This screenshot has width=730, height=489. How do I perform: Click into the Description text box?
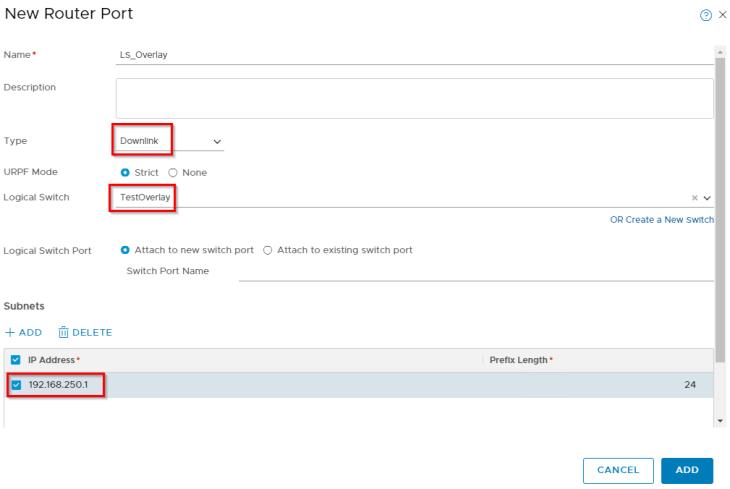(x=414, y=98)
